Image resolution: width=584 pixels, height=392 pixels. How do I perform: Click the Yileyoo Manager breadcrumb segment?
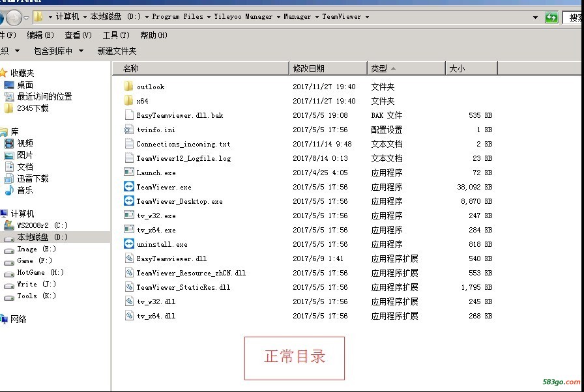pyautogui.click(x=243, y=17)
